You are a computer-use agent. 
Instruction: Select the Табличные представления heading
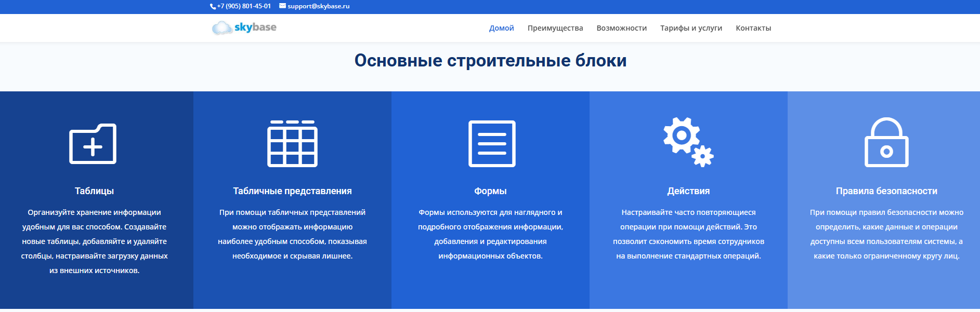tap(292, 191)
